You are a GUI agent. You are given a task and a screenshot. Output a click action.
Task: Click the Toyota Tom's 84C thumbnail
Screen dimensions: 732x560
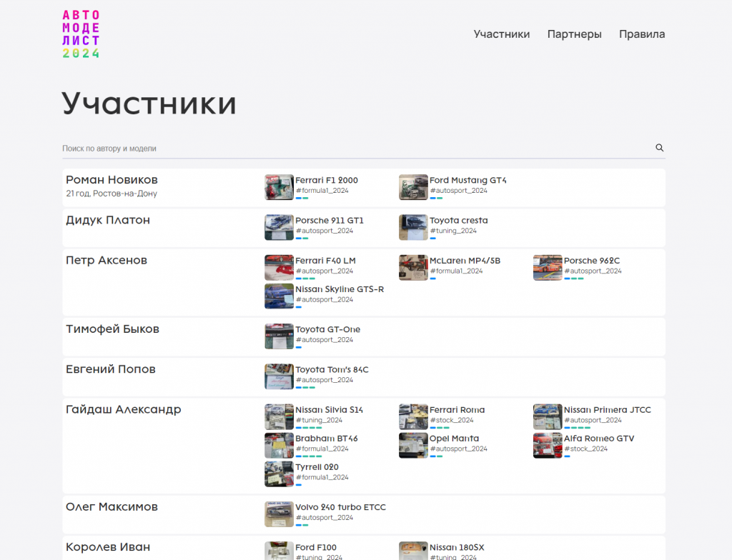(x=279, y=376)
